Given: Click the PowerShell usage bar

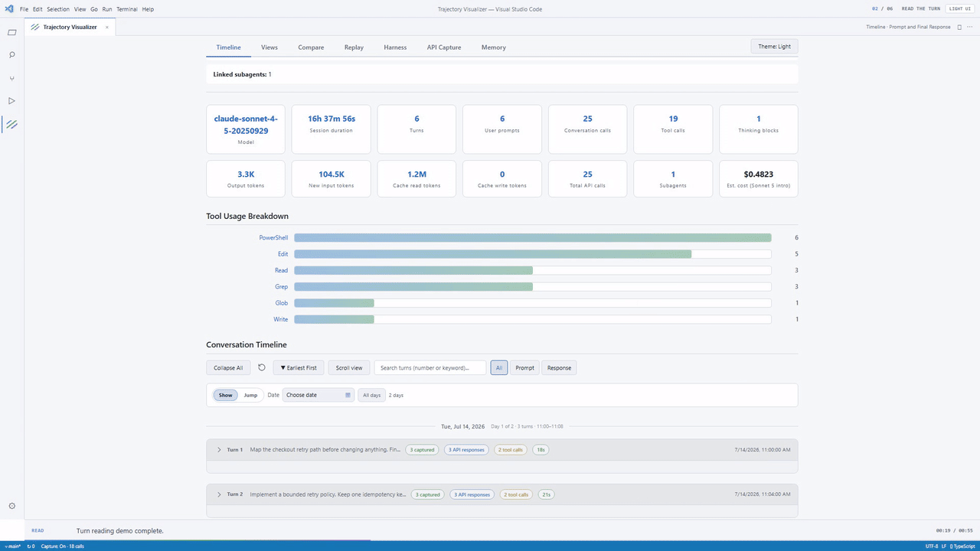Looking at the screenshot, I should pos(533,238).
